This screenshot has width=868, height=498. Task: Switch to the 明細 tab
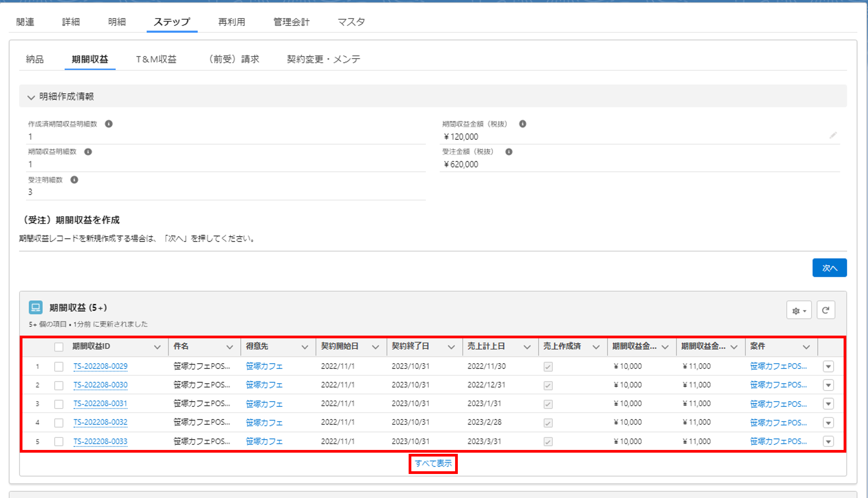pyautogui.click(x=117, y=22)
